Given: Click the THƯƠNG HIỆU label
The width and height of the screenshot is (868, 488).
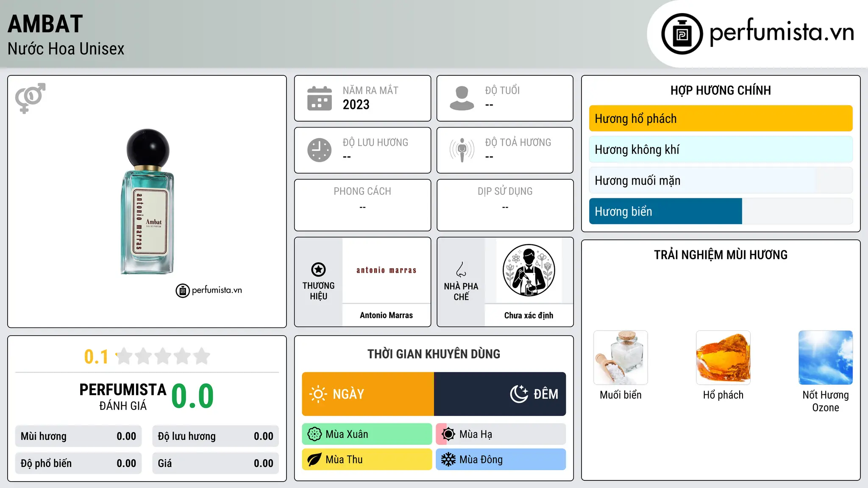Looking at the screenshot, I should (318, 291).
